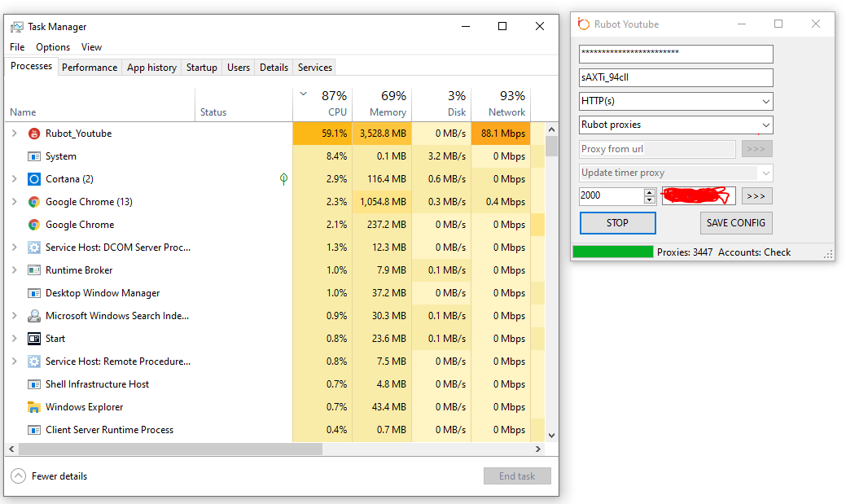The height and width of the screenshot is (504, 846).
Task: Click the Cortana process icon
Action: tap(34, 179)
